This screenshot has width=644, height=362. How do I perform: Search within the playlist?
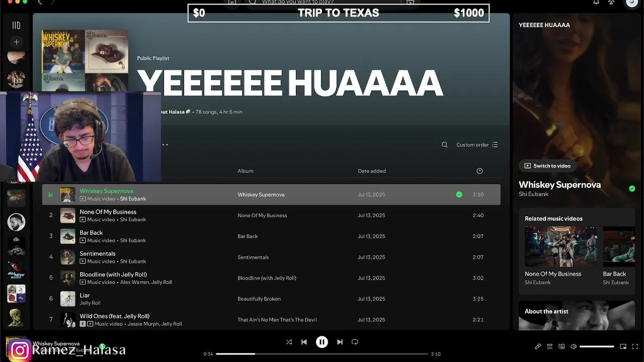click(444, 145)
